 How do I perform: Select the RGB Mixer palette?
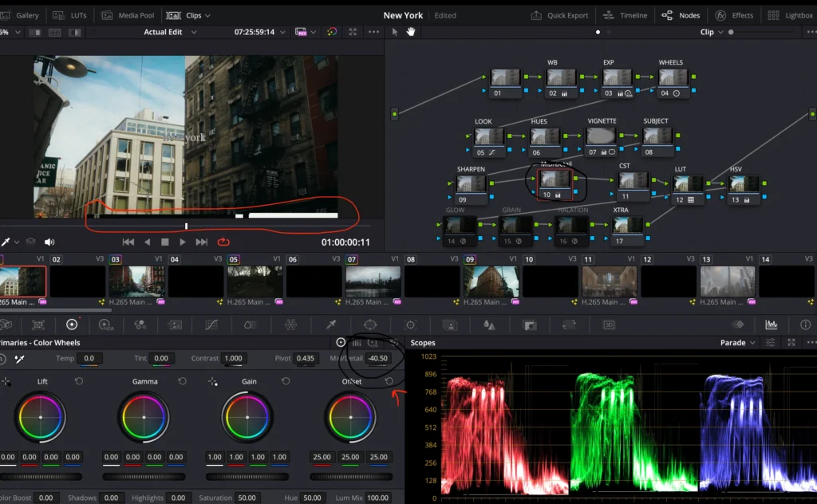point(140,325)
